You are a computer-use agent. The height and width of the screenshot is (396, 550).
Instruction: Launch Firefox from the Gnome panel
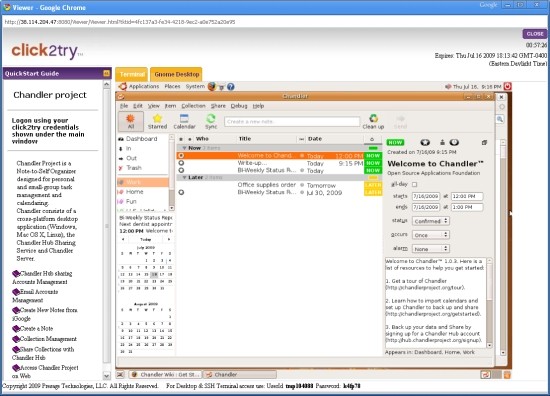tap(212, 86)
